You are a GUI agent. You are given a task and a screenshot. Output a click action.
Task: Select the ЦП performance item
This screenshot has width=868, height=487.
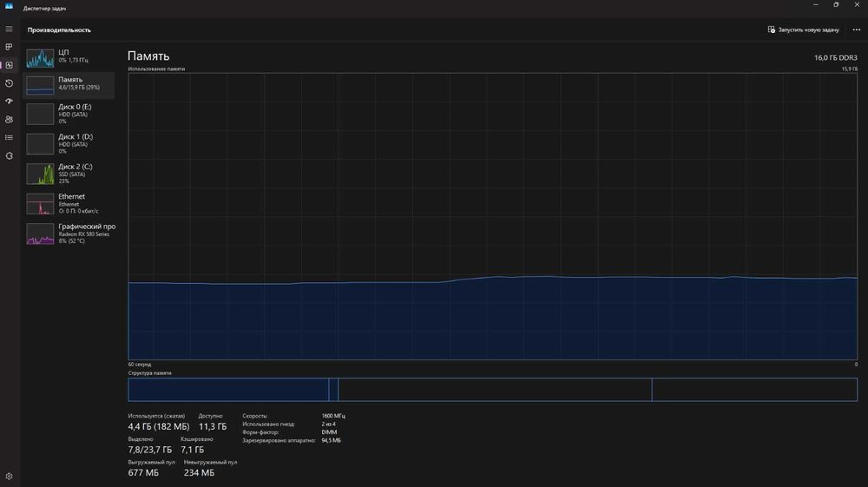click(69, 57)
